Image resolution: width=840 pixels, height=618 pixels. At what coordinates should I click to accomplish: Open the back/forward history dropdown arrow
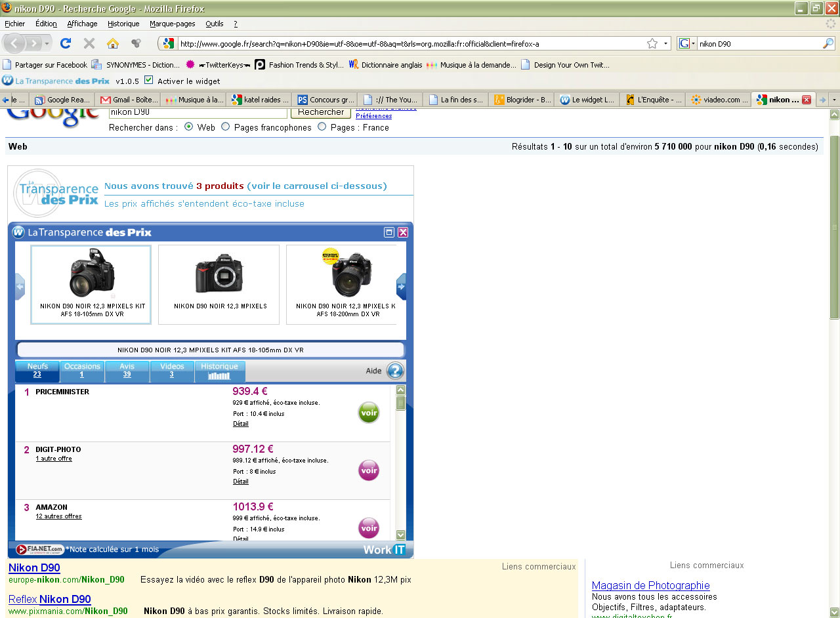point(47,43)
